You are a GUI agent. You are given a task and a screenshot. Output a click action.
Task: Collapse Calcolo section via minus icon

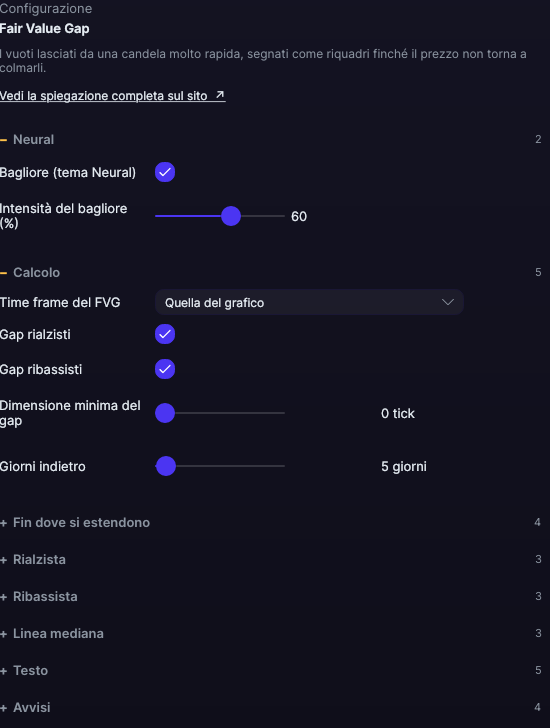click(4, 273)
